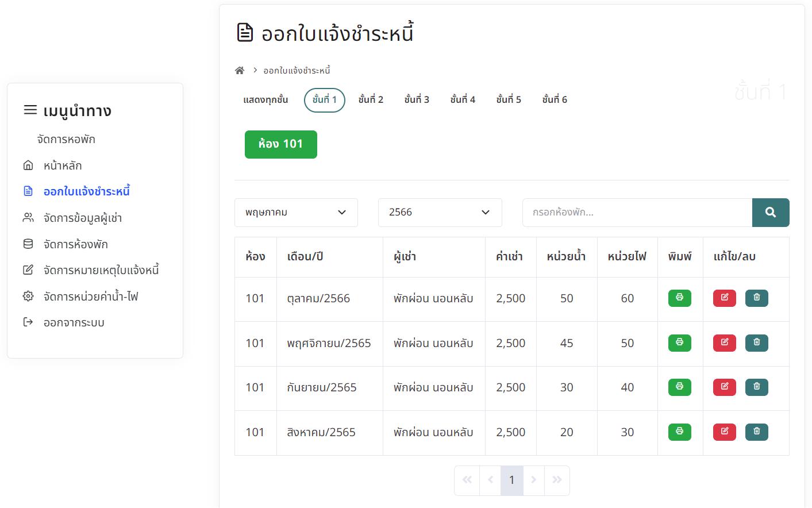Delete the ตุลาคม/2566 invoice row
The width and height of the screenshot is (812, 508).
pyautogui.click(x=756, y=298)
